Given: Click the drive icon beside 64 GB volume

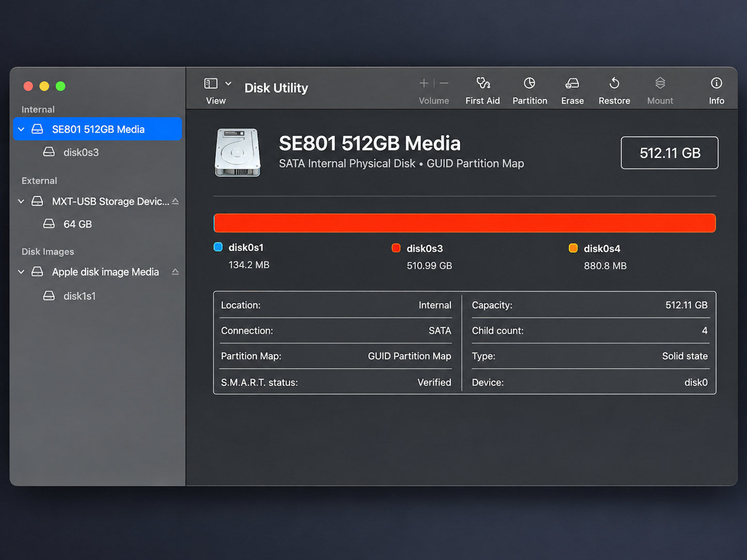Looking at the screenshot, I should [x=49, y=224].
